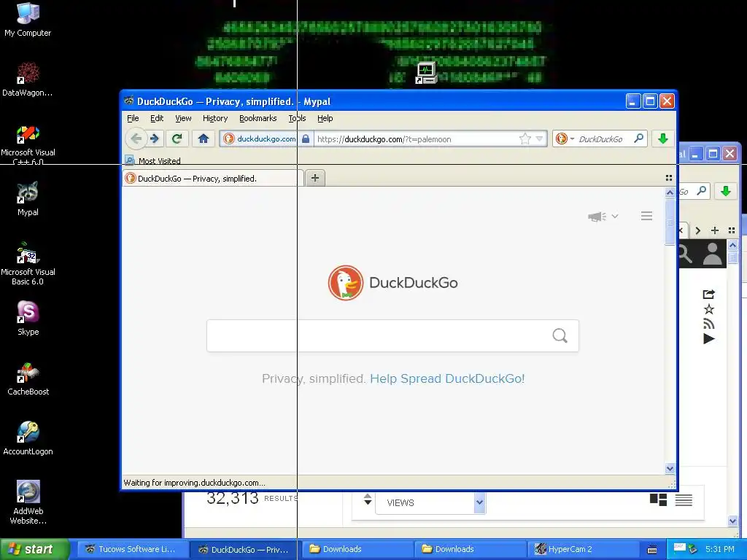Image resolution: width=747 pixels, height=560 pixels.
Task: Open the Most Visited bookmarks folder
Action: coord(152,161)
